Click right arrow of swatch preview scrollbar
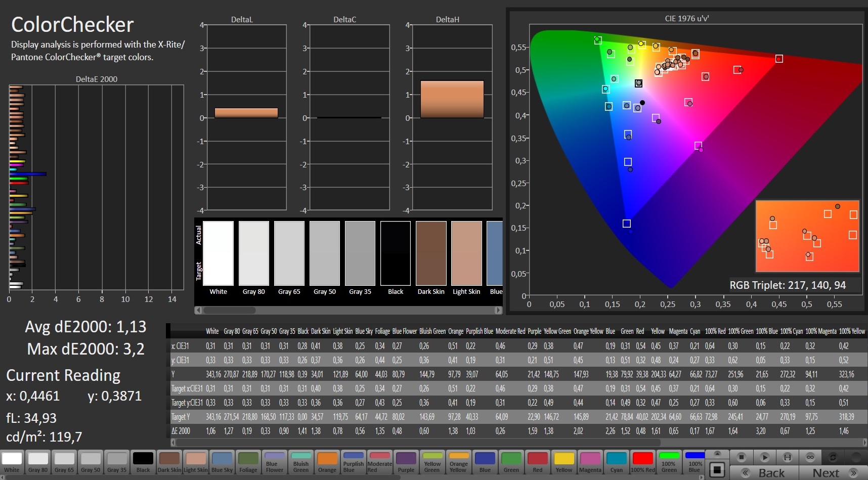The image size is (868, 480). 498,310
